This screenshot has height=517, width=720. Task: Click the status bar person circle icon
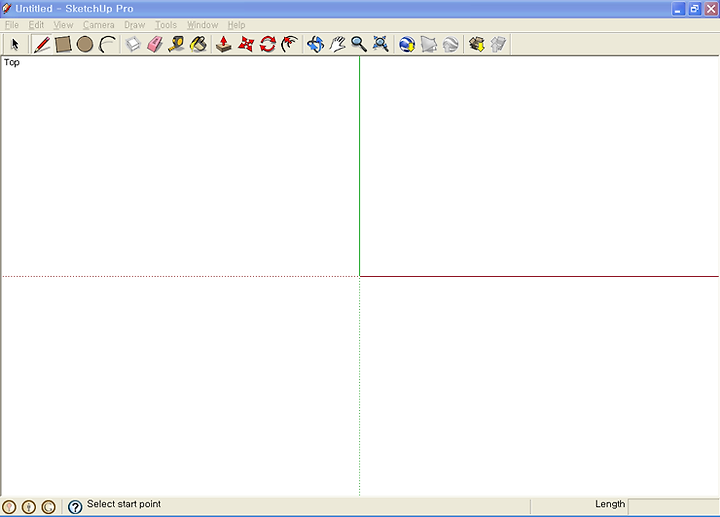point(29,507)
